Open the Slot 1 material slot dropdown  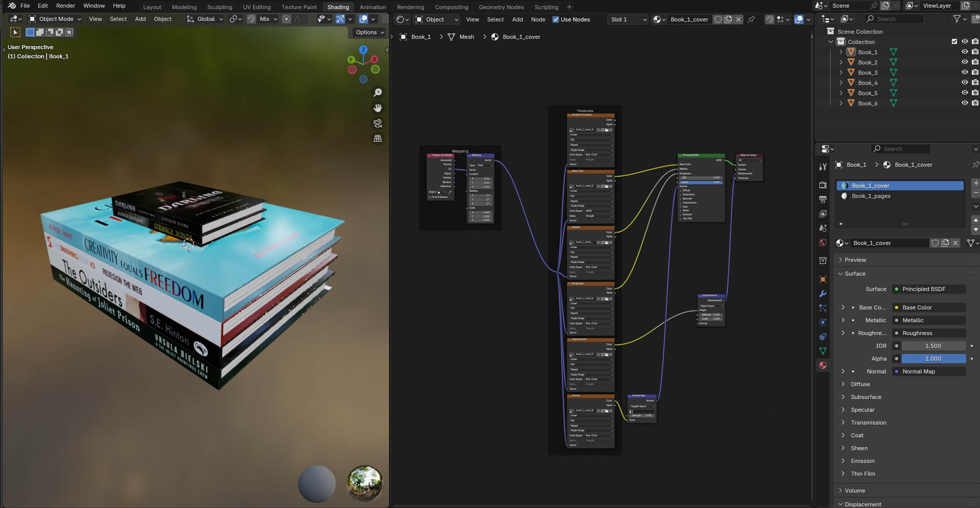click(628, 19)
